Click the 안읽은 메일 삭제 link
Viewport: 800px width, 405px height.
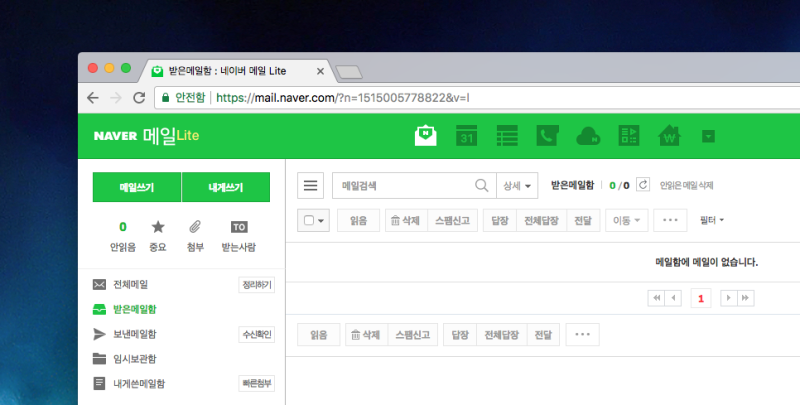(x=686, y=185)
